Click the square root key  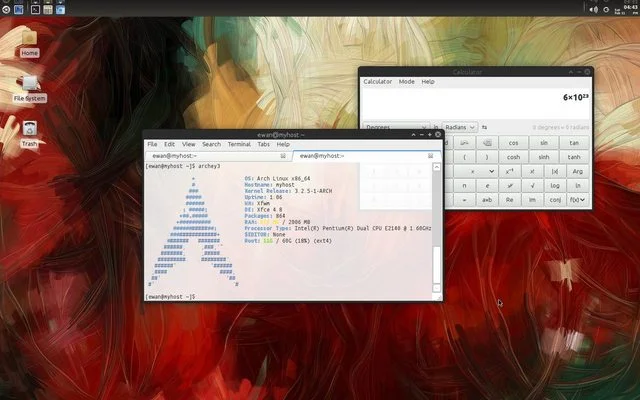click(533, 186)
